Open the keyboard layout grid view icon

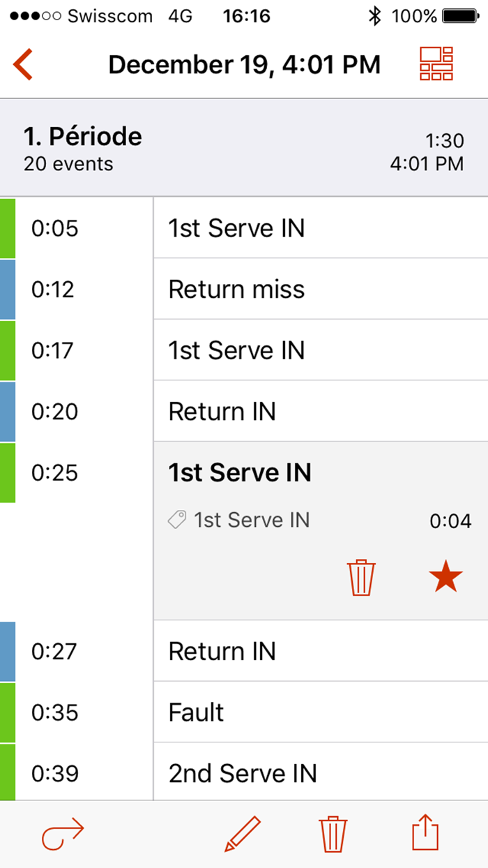pyautogui.click(x=434, y=63)
